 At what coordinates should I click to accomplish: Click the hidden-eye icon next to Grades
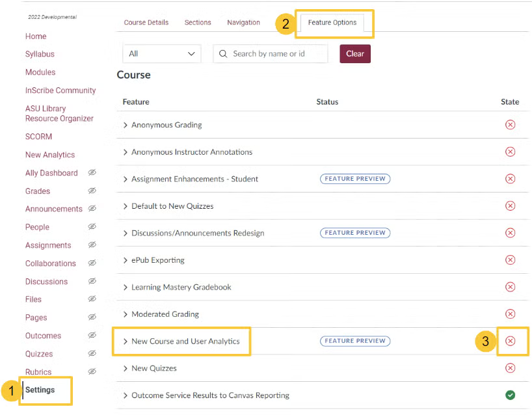(x=92, y=191)
